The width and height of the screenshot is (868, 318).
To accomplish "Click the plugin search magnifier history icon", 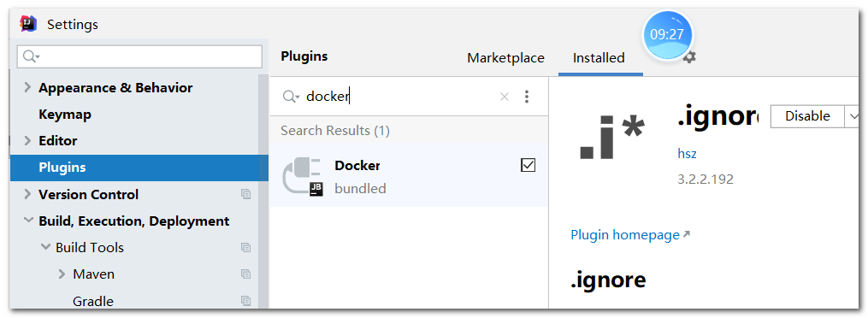I will click(291, 97).
